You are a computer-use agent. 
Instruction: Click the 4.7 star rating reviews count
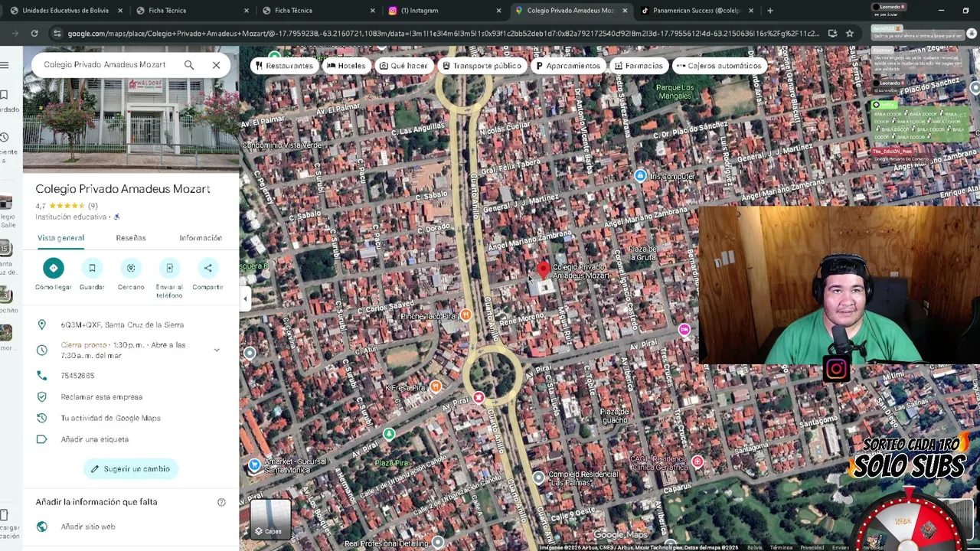pos(93,206)
